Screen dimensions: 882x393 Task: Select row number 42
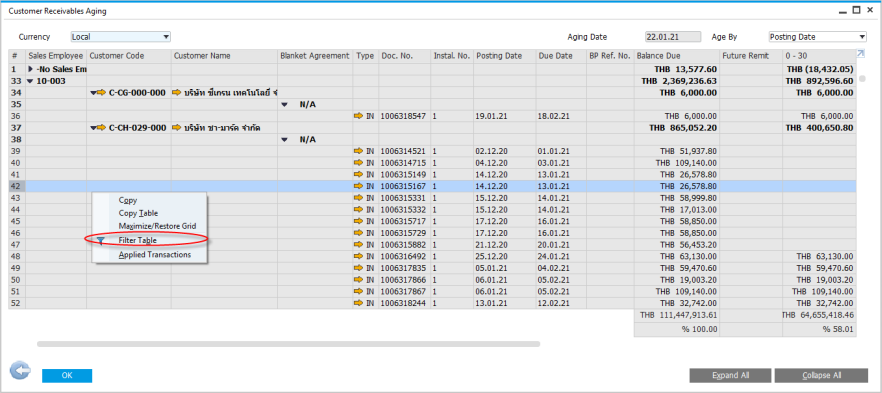tap(17, 186)
